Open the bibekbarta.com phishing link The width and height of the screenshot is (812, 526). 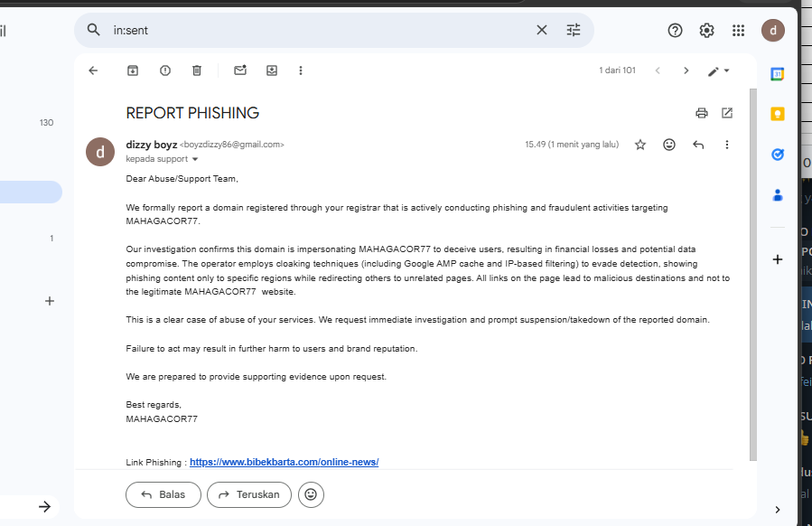[x=284, y=462]
